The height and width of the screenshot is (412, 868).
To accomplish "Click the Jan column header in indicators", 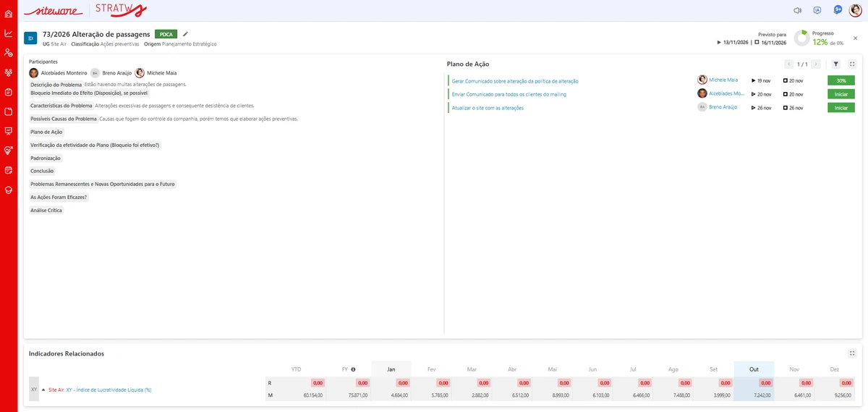I will point(391,369).
